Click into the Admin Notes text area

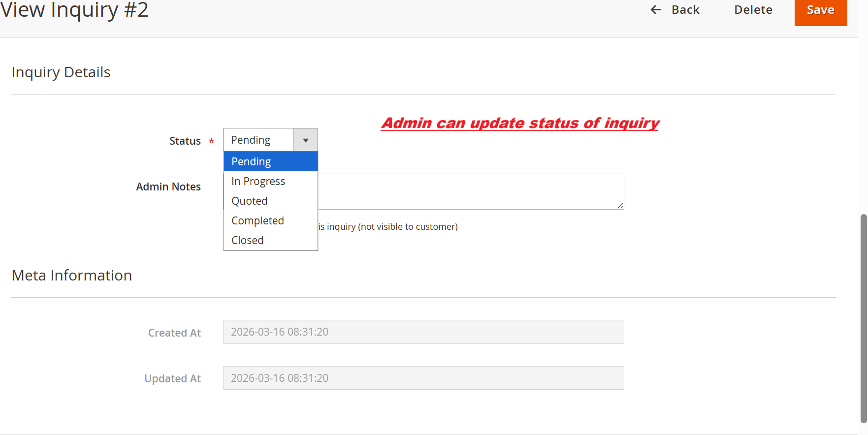tap(470, 191)
